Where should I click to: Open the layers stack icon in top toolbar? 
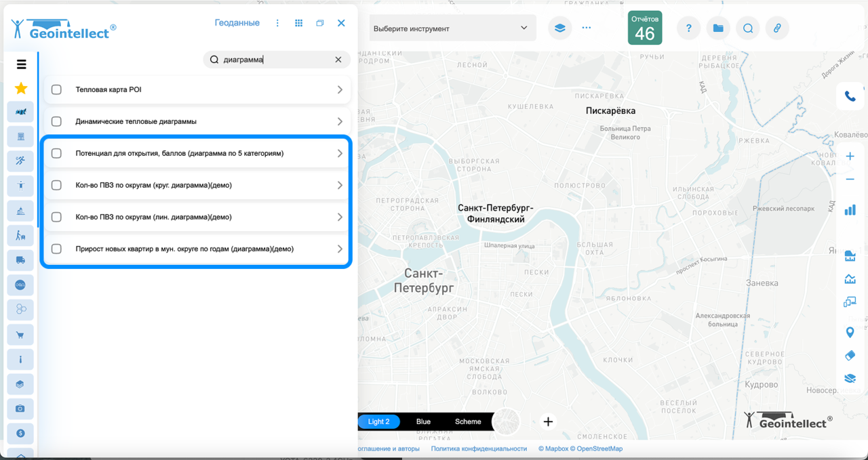[x=559, y=28]
